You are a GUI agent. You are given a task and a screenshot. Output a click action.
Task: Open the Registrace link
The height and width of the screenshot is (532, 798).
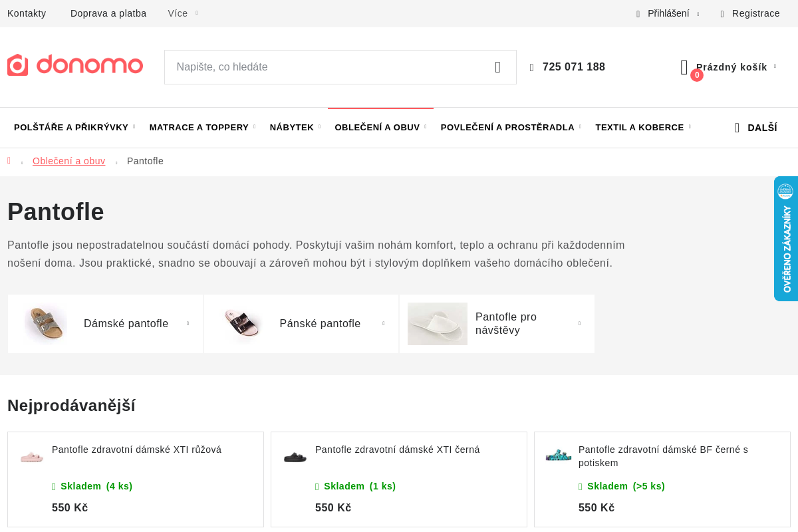coord(756,13)
